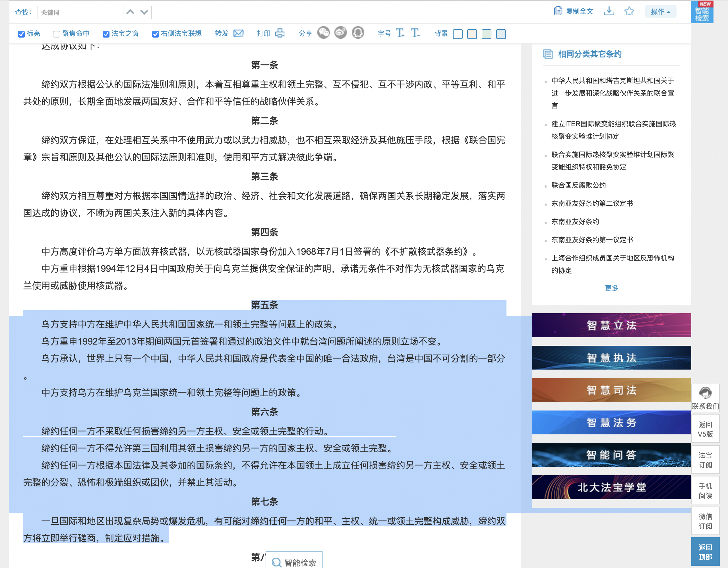This screenshot has width=728, height=568.
Task: Select light blue background swatch
Action: [501, 34]
